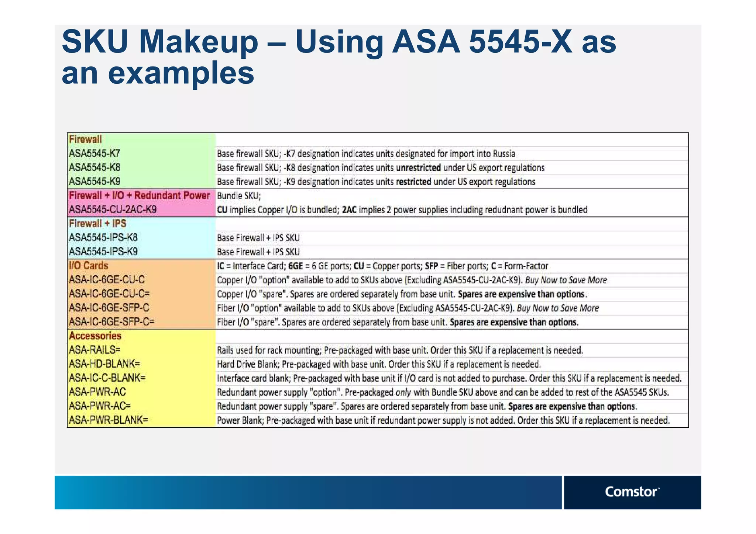756x534 pixels.
Task: Click the 'Accessories' section header
Action: coord(95,336)
